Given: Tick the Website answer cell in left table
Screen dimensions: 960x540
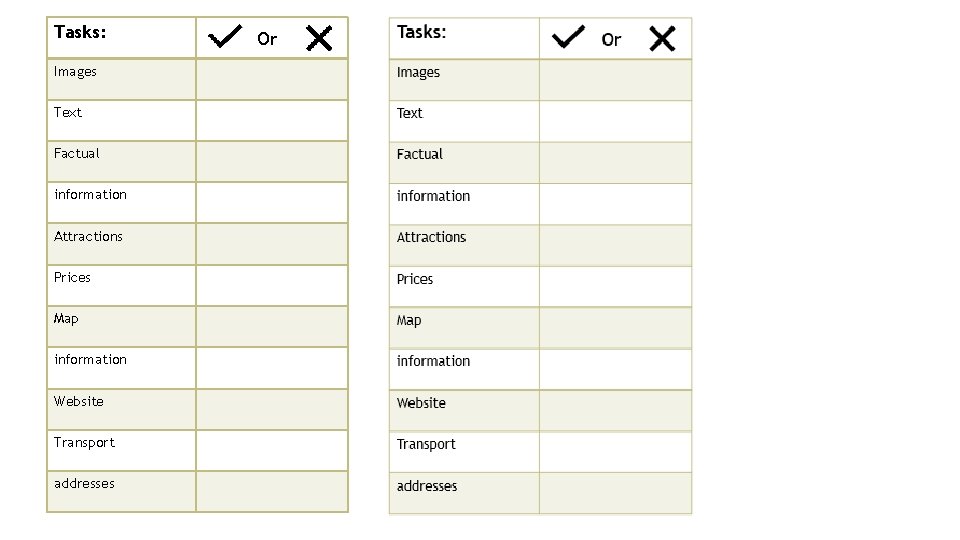Looking at the screenshot, I should (x=272, y=410).
